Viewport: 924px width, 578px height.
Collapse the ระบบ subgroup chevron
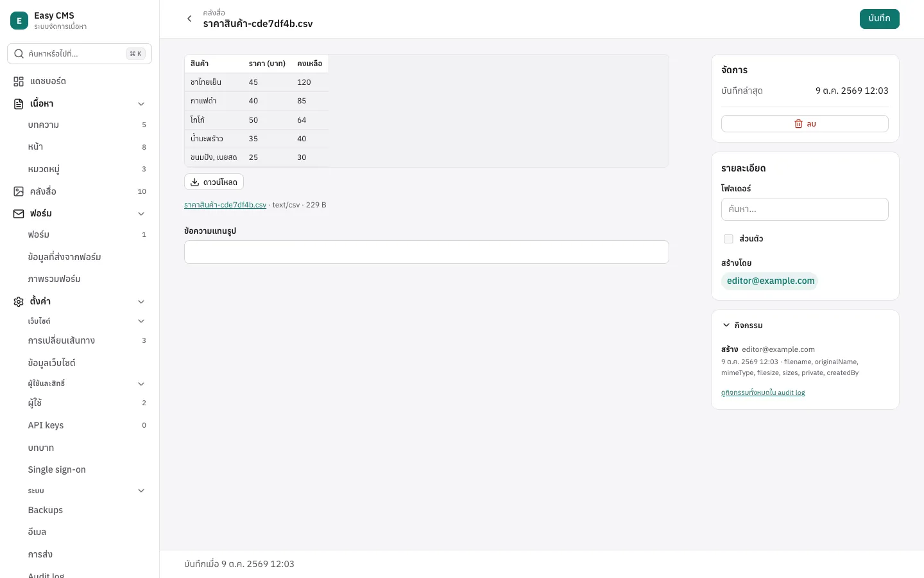(x=141, y=491)
